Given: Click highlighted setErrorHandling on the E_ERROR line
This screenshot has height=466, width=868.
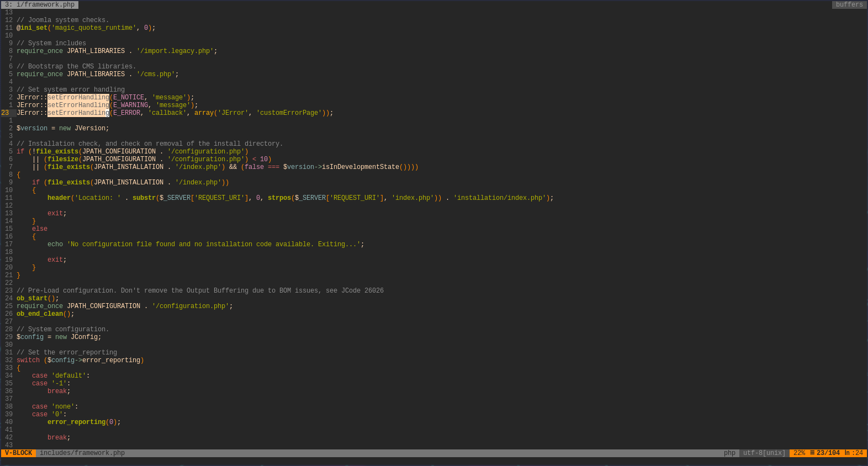Looking at the screenshot, I should click(x=78, y=113).
